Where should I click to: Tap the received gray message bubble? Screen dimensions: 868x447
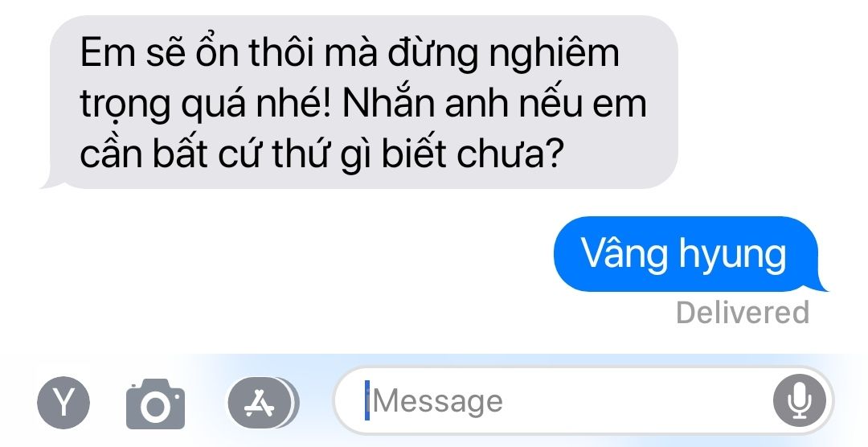click(360, 102)
